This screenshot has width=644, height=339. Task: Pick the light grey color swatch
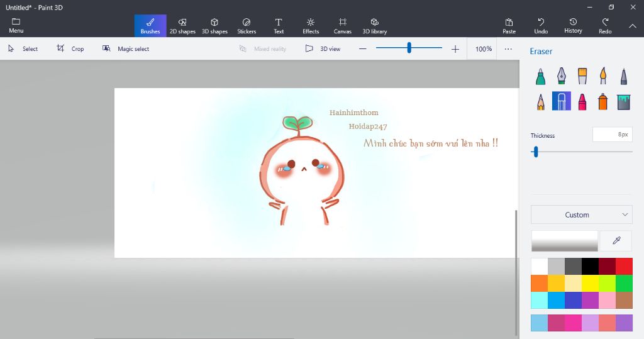tap(556, 266)
